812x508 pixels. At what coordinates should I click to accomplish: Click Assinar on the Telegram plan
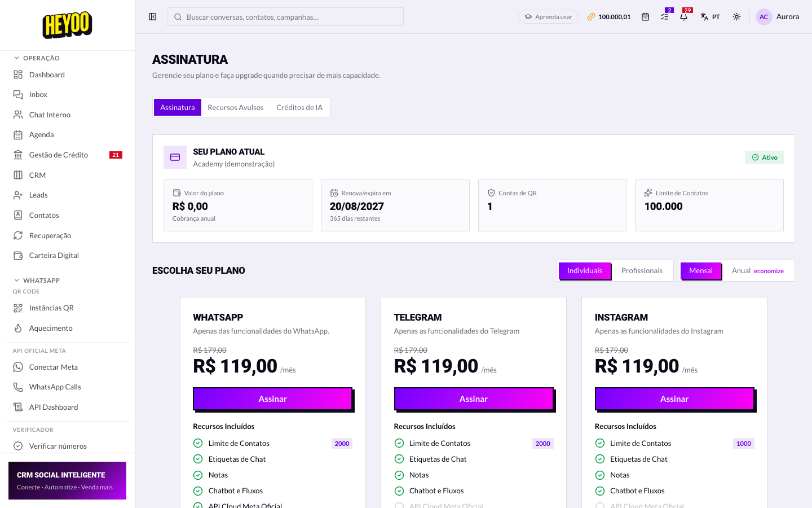[x=474, y=399]
